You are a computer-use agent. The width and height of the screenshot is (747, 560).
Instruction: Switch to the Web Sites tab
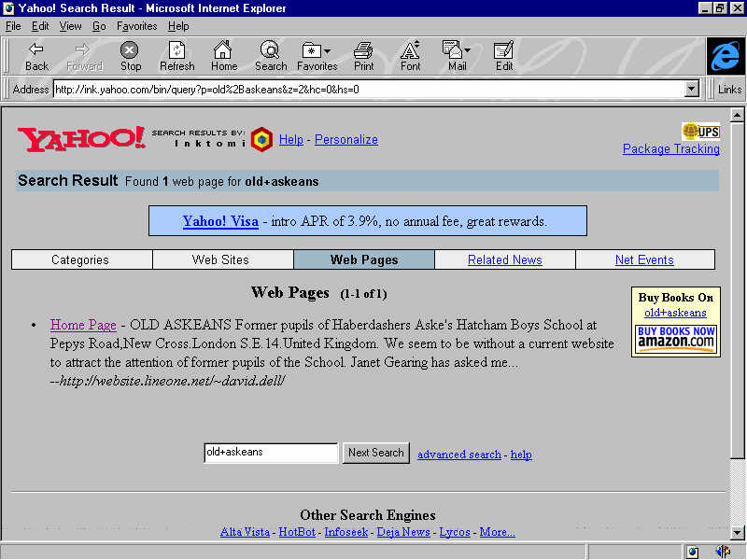pos(222,259)
